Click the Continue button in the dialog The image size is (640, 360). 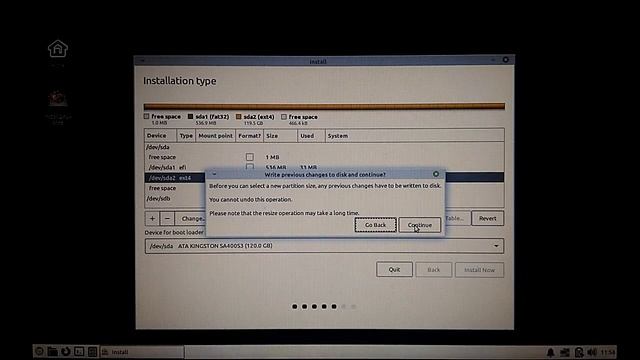point(420,225)
